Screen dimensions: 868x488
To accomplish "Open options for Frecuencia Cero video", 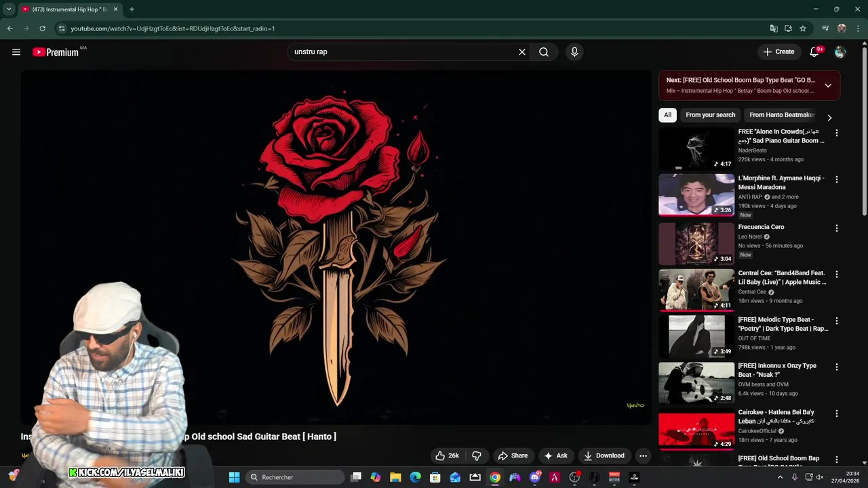I will [837, 228].
